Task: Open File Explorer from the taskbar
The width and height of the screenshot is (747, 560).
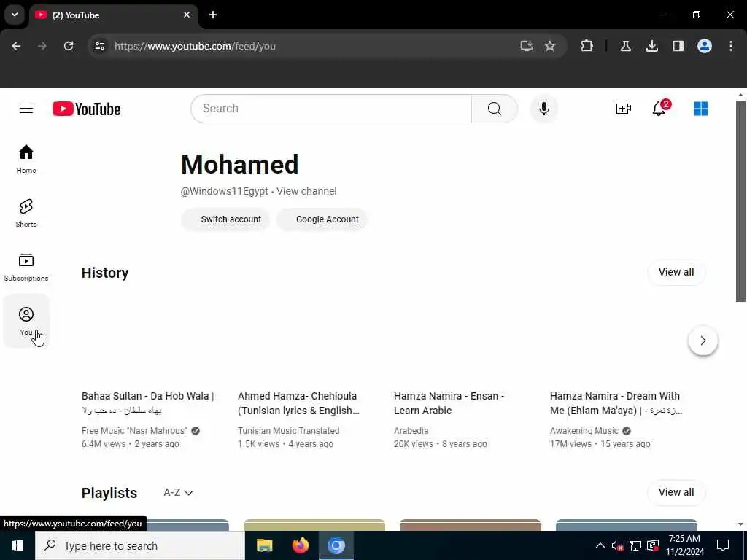Action: pyautogui.click(x=264, y=545)
